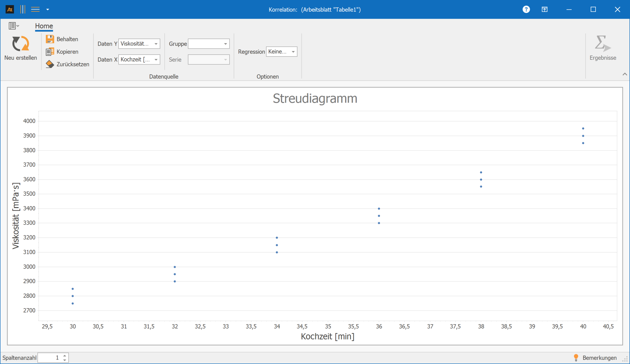Screen dimensions: 630x364
Task: Expand the Gruppe combo box
Action: (225, 44)
